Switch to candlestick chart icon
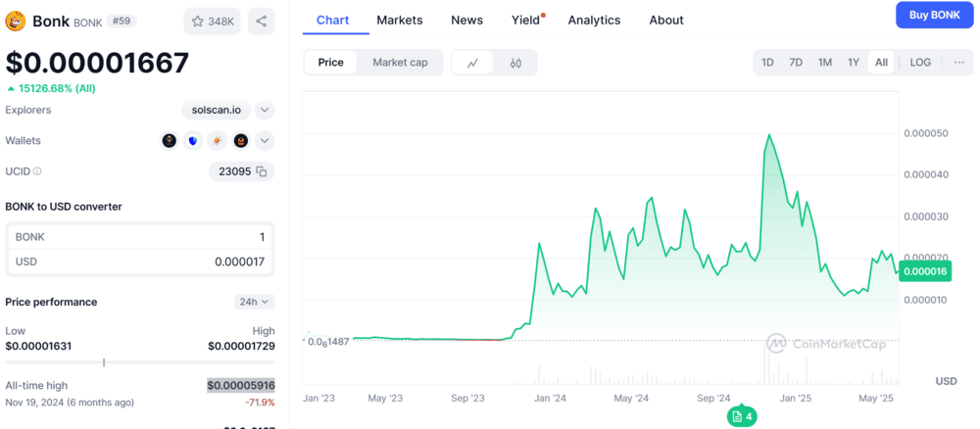The height and width of the screenshot is (429, 980). [x=515, y=63]
